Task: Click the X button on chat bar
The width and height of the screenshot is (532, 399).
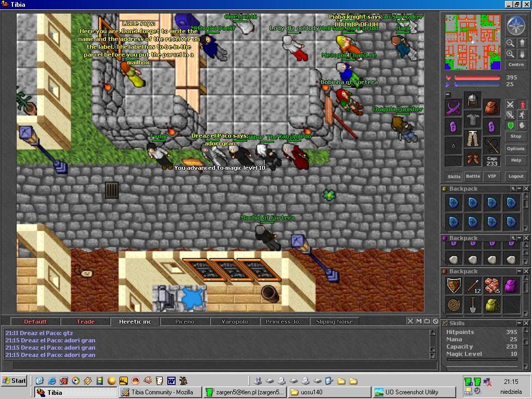Action: click(410, 321)
